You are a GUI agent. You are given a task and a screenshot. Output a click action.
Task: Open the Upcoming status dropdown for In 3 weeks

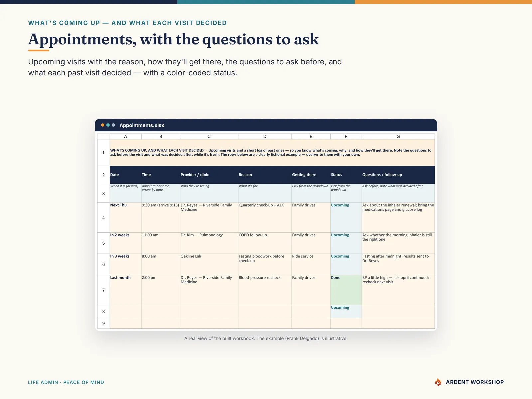(346, 264)
